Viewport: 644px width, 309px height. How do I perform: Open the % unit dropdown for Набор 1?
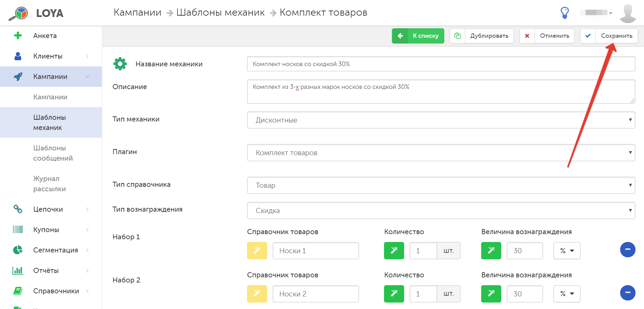(567, 250)
